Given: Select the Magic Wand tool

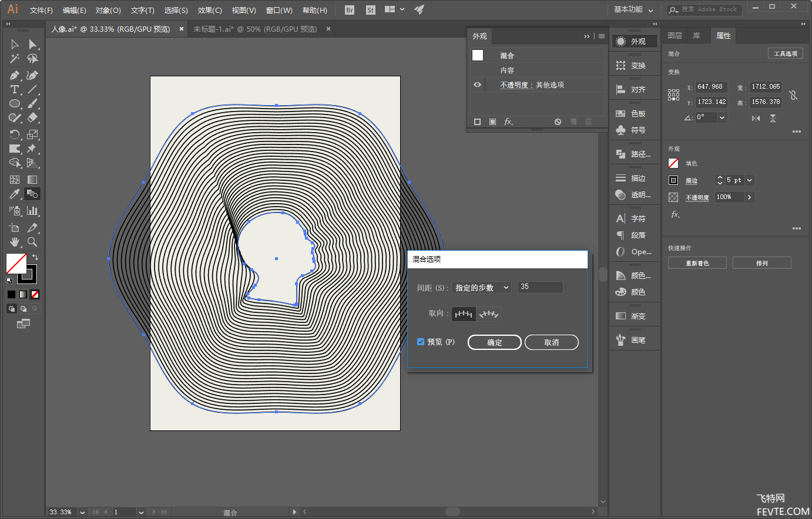Looking at the screenshot, I should (15, 59).
